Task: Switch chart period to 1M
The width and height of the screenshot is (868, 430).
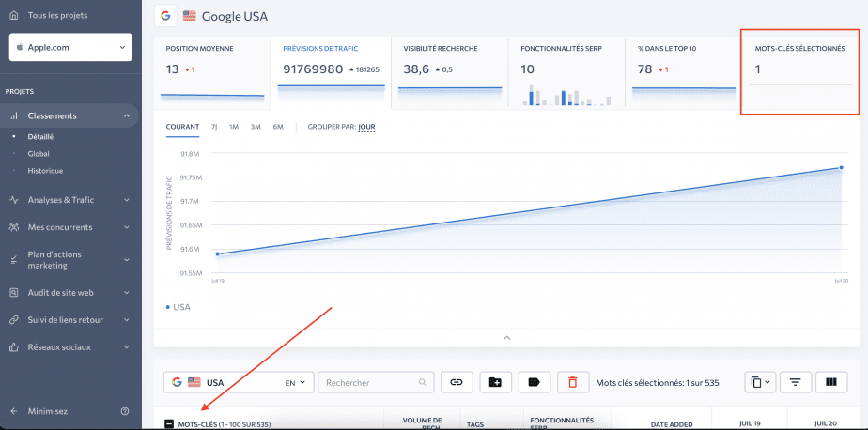Action: click(234, 127)
